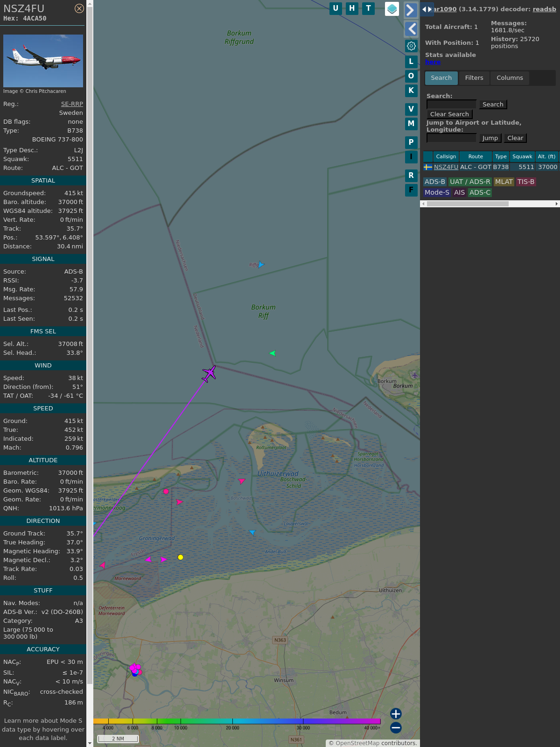Zoom in with the plus button
Image resolution: width=560 pixels, height=747 pixels.
pos(396,714)
